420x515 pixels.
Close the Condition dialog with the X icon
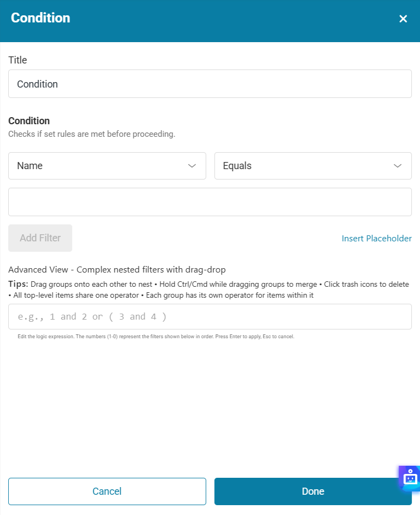[x=403, y=19]
